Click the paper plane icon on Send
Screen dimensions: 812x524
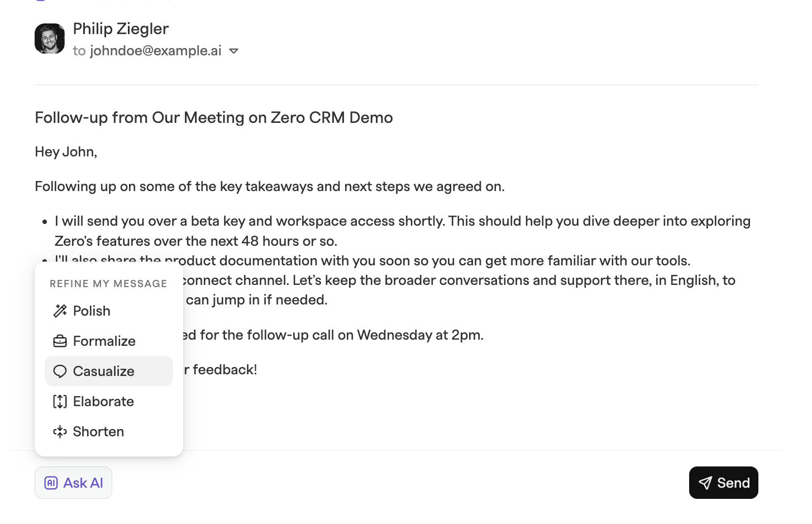(x=705, y=483)
